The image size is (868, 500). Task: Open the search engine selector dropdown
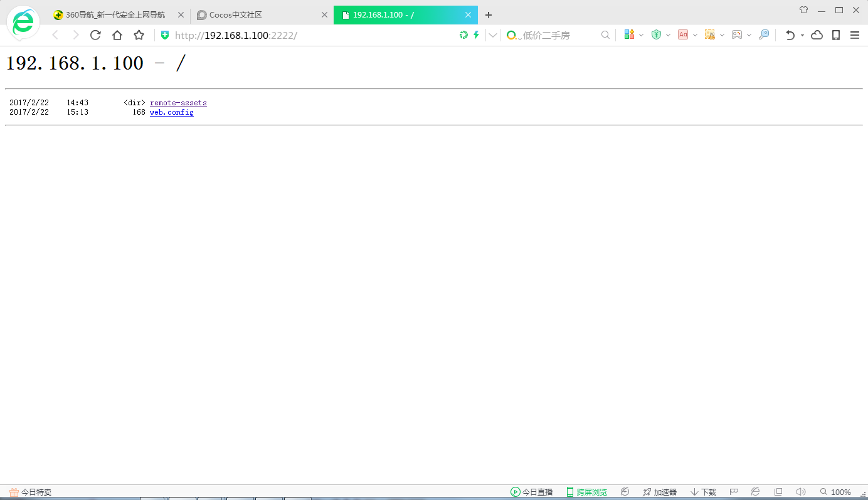tap(512, 35)
